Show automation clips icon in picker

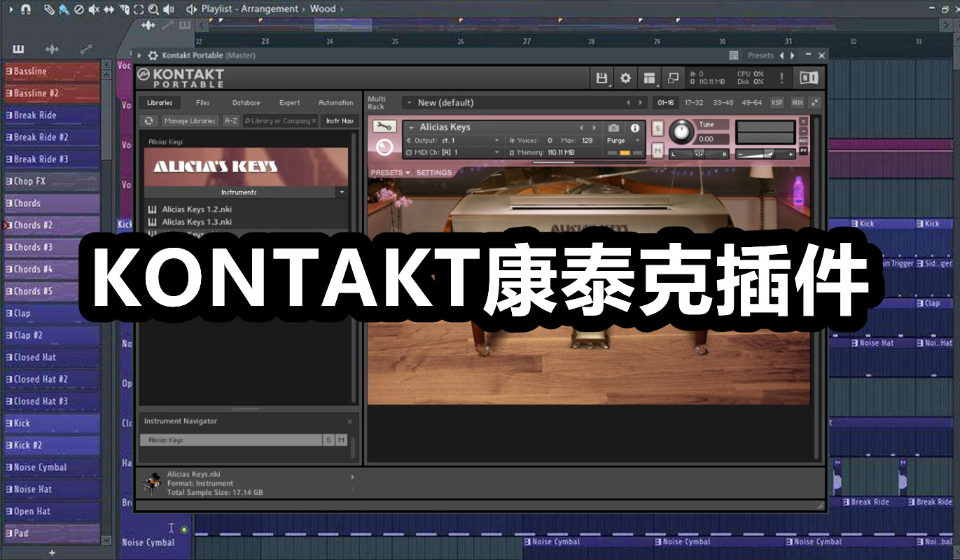(85, 49)
